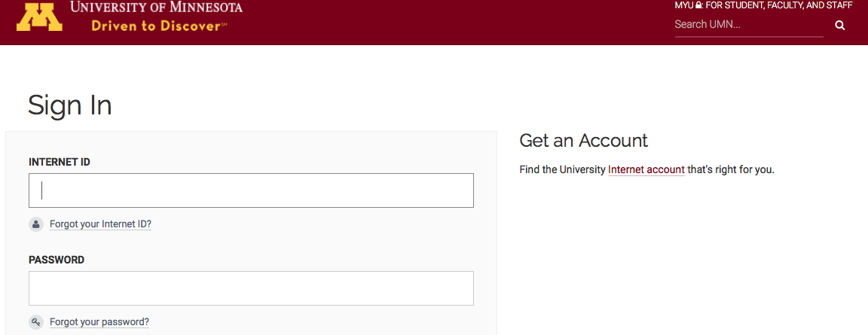Click the person icon near Internet ID help
Viewport: 868px width, 335px height.
tap(36, 224)
